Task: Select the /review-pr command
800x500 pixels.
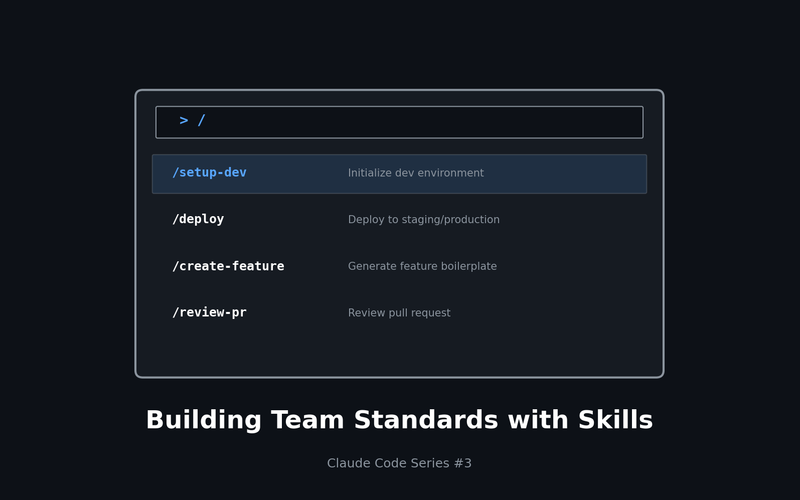Action: point(209,312)
